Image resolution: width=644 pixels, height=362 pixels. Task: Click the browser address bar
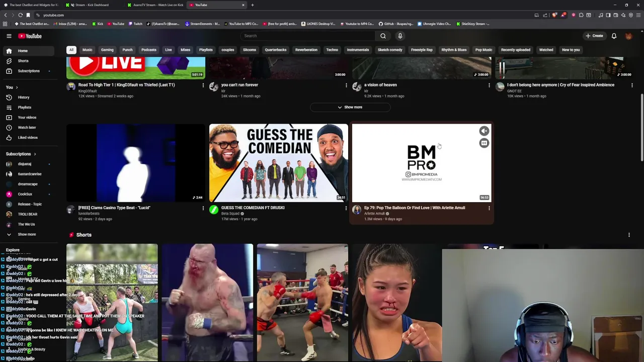pyautogui.click(x=282, y=15)
